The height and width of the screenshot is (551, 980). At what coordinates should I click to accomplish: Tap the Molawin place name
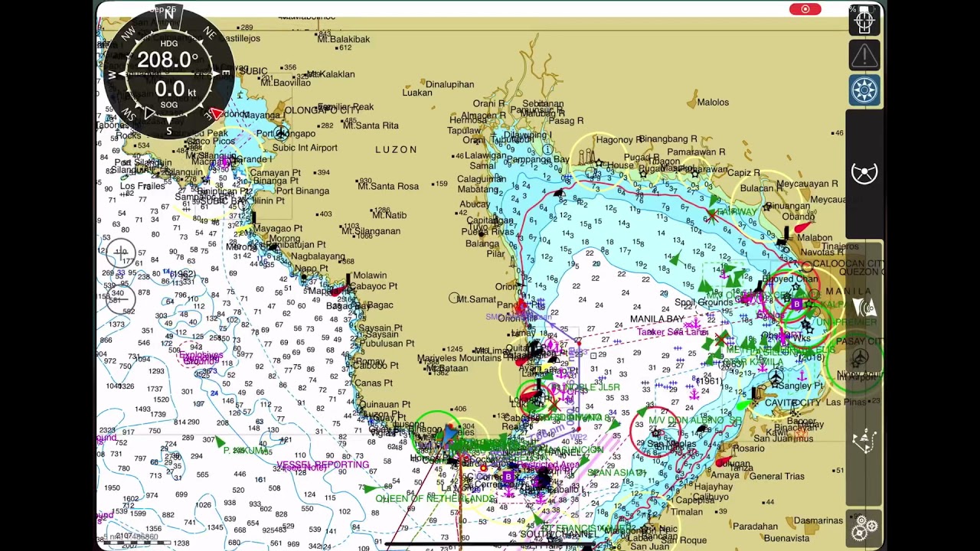tap(370, 275)
